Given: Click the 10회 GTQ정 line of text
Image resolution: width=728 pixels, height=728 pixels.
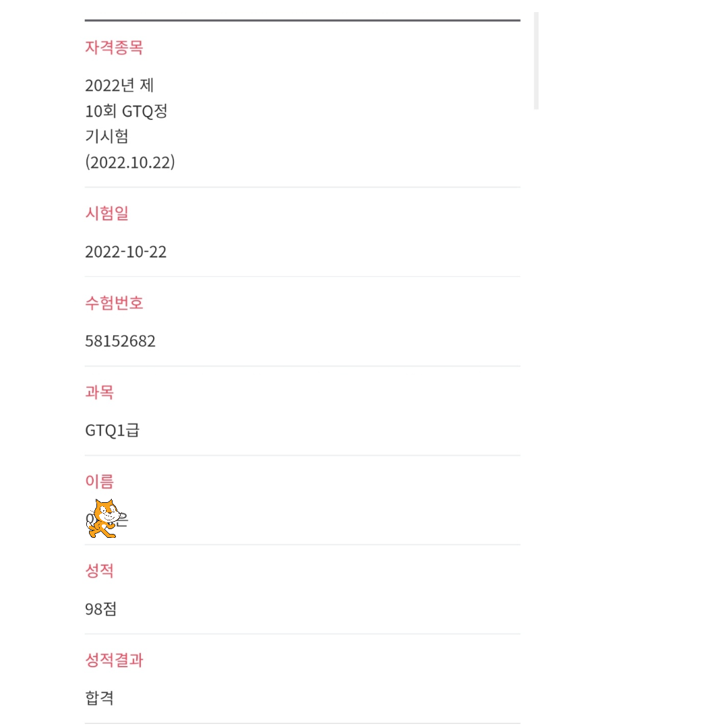Looking at the screenshot, I should [x=126, y=111].
